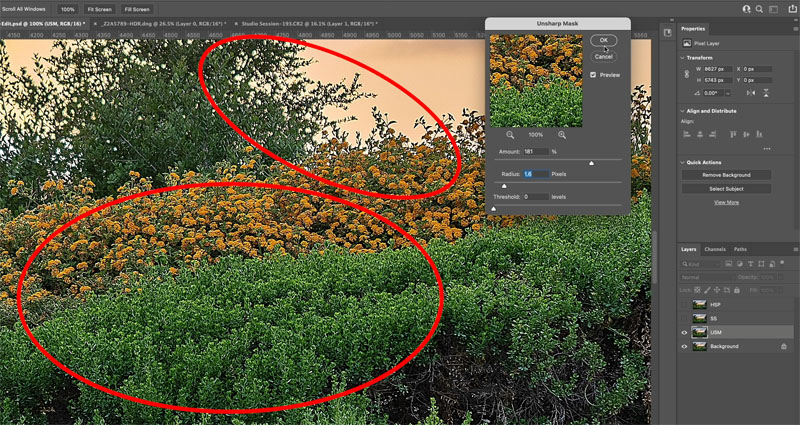Toggle layer filtering on/off switch
Image resolution: width=800 pixels, height=425 pixels.
782,262
